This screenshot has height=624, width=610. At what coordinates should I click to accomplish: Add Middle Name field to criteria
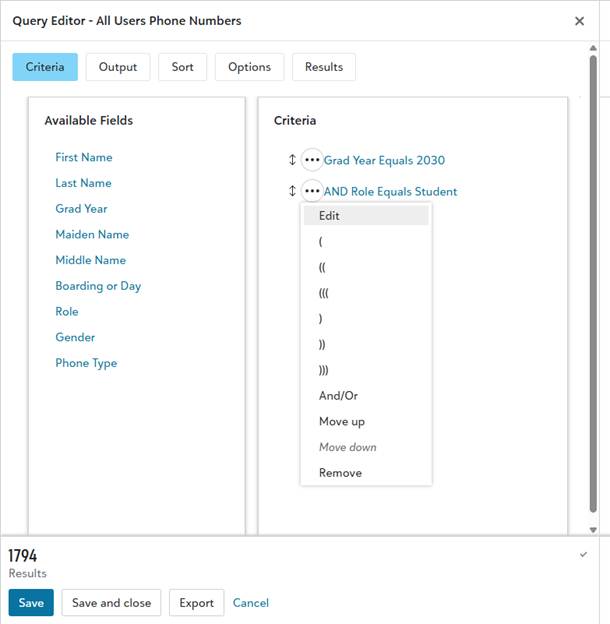[91, 260]
